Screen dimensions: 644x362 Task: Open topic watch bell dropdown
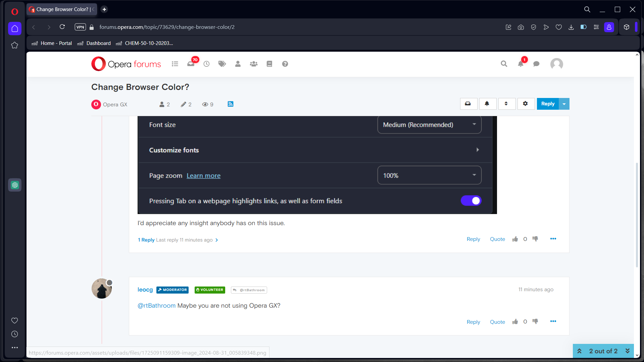pos(488,104)
